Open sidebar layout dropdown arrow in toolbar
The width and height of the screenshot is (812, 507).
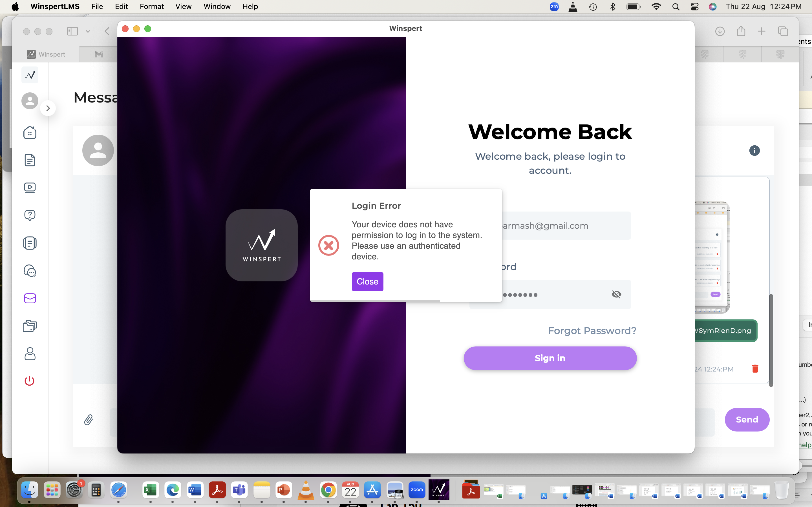[x=88, y=32]
